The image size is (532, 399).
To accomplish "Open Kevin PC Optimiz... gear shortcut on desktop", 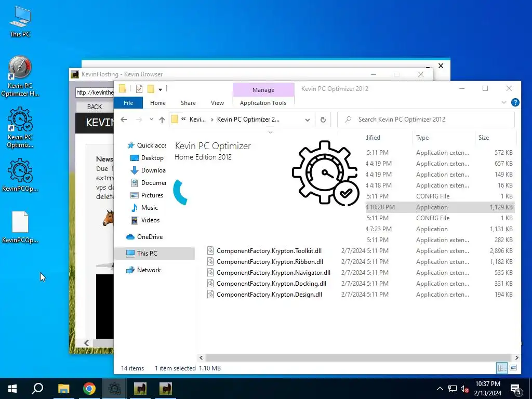I will click(x=20, y=127).
